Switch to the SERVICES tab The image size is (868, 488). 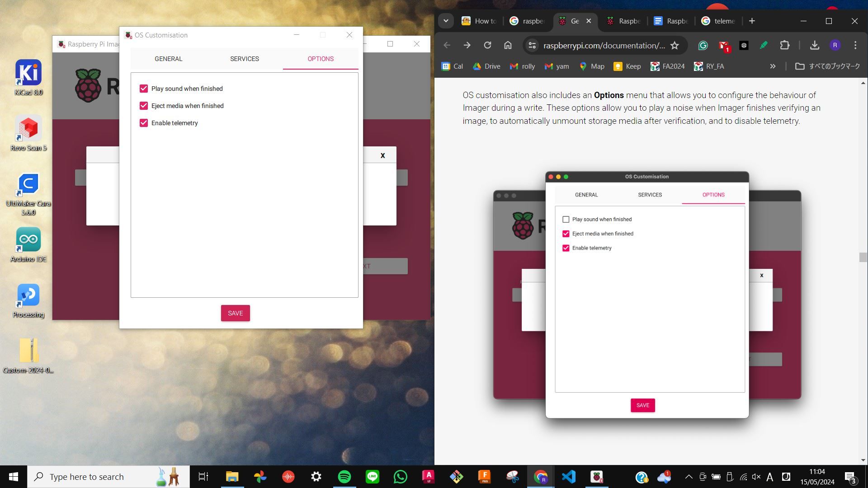click(245, 59)
